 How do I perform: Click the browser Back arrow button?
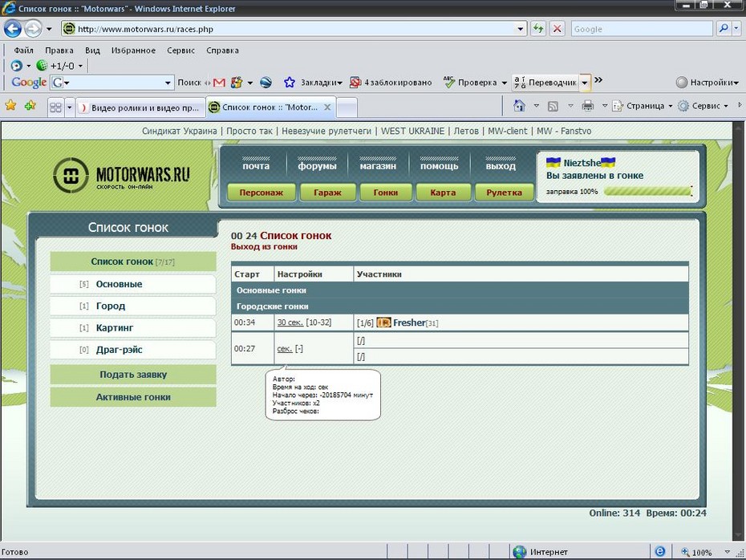(x=13, y=29)
